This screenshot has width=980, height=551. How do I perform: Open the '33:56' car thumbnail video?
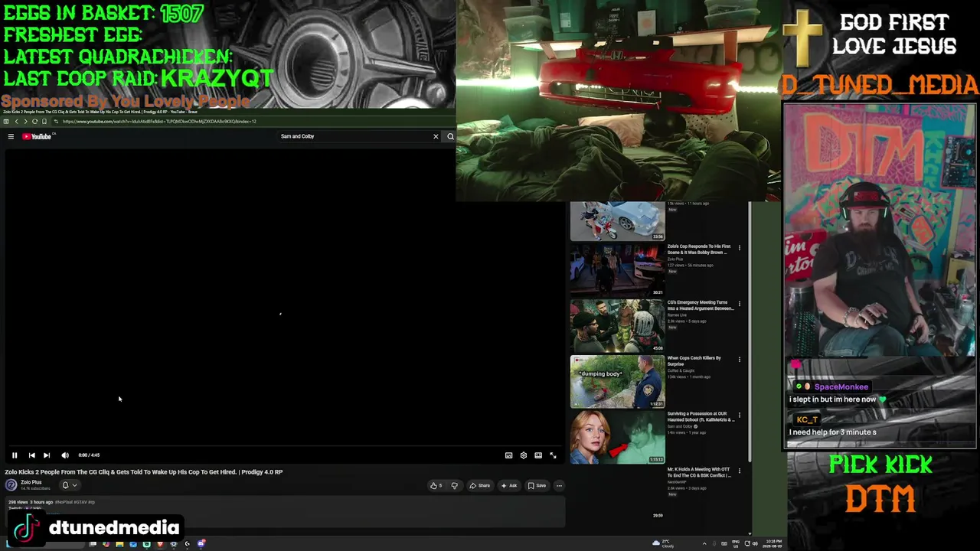click(x=617, y=221)
